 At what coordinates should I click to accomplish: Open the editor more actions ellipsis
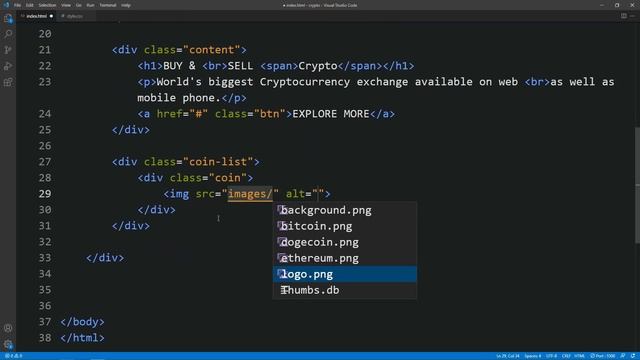click(632, 16)
